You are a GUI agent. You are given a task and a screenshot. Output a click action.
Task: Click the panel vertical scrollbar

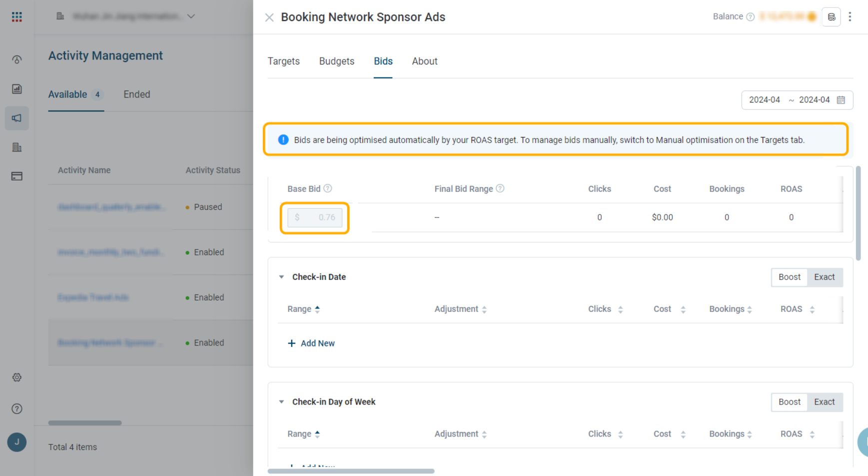tap(859, 213)
